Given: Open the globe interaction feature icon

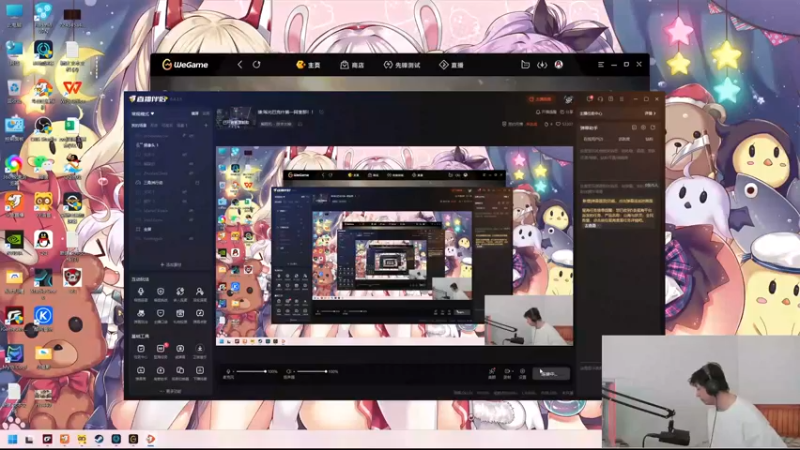Looking at the screenshot, I should tap(180, 293).
